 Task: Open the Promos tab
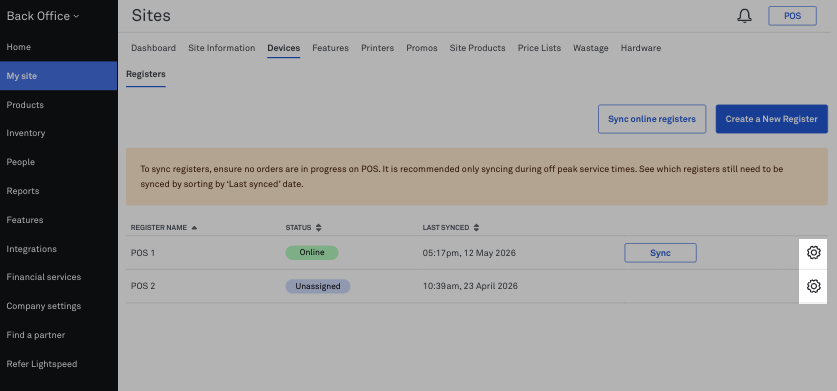pyautogui.click(x=422, y=48)
